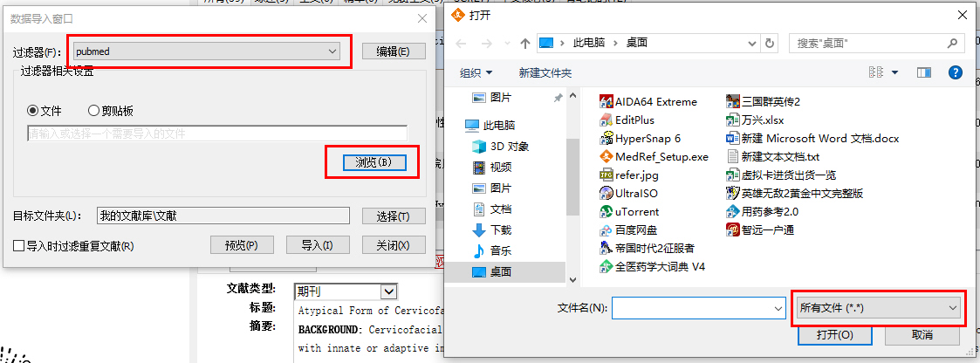
Task: Choose the 剪贴板 radio option
Action: click(93, 111)
